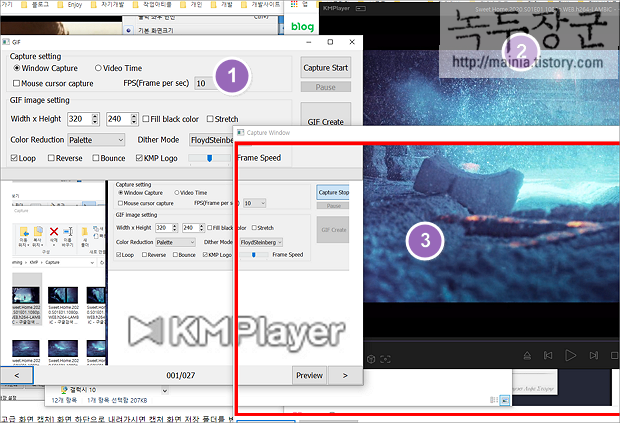This screenshot has height=423, width=620.
Task: Open the Enjoy bookmark folder
Action: click(x=70, y=5)
